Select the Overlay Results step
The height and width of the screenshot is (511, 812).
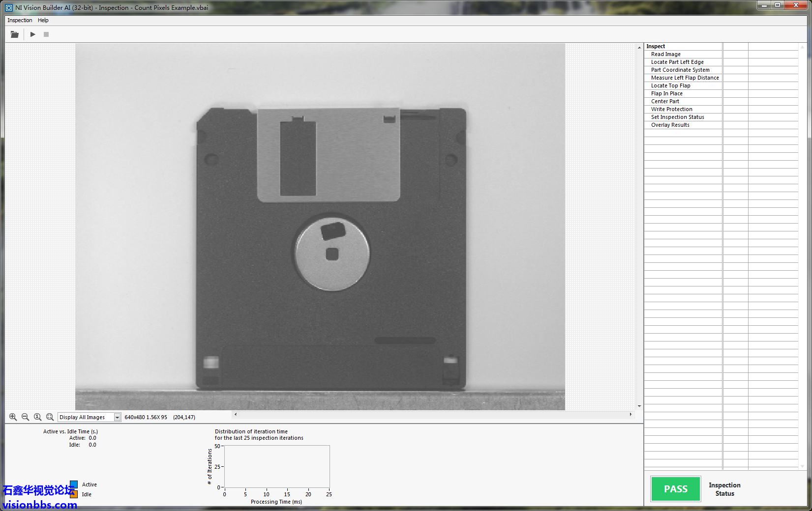point(670,125)
